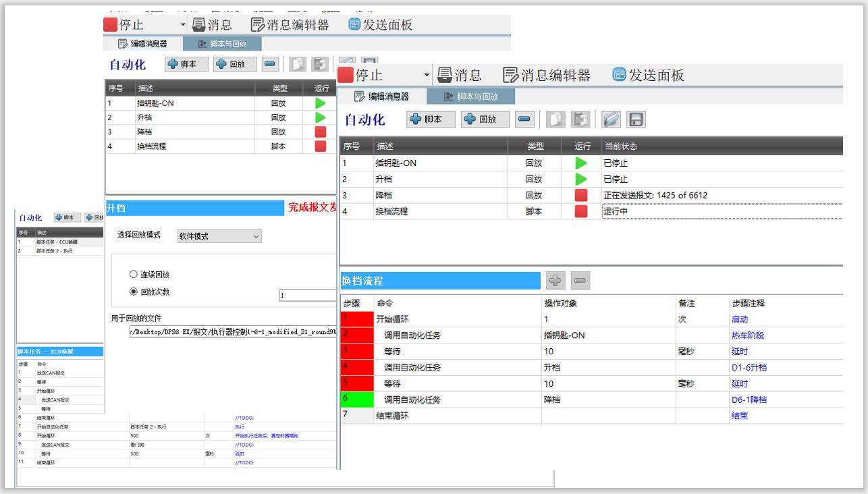Click the minus icon beside 换档流程 header

581,280
